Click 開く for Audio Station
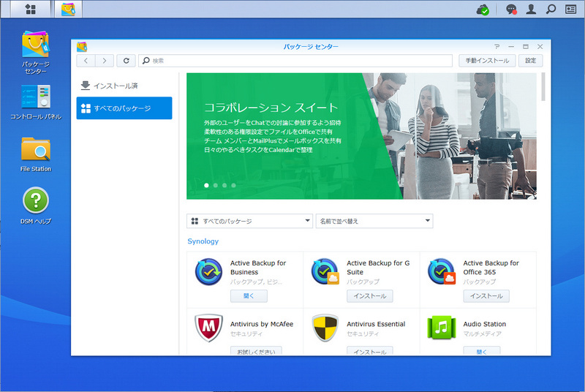This screenshot has height=392, width=585. 482,351
